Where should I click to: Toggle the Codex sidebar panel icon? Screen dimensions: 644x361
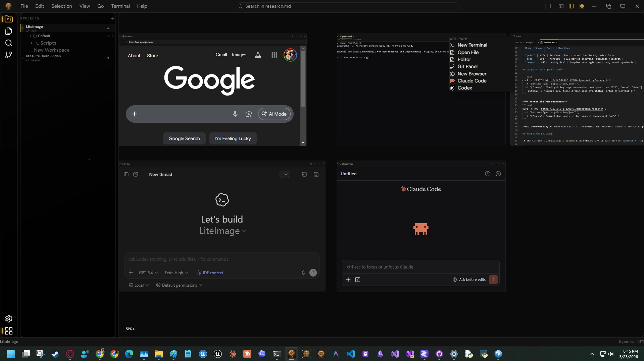[x=126, y=174]
